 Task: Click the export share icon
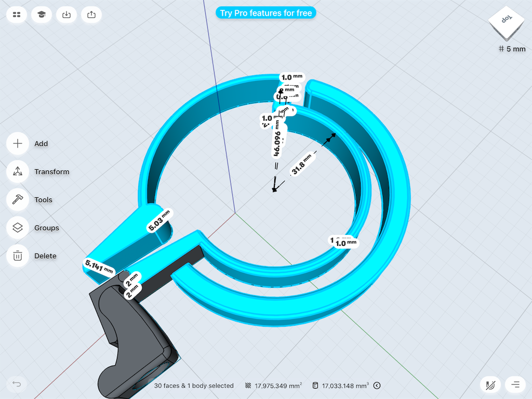click(91, 15)
